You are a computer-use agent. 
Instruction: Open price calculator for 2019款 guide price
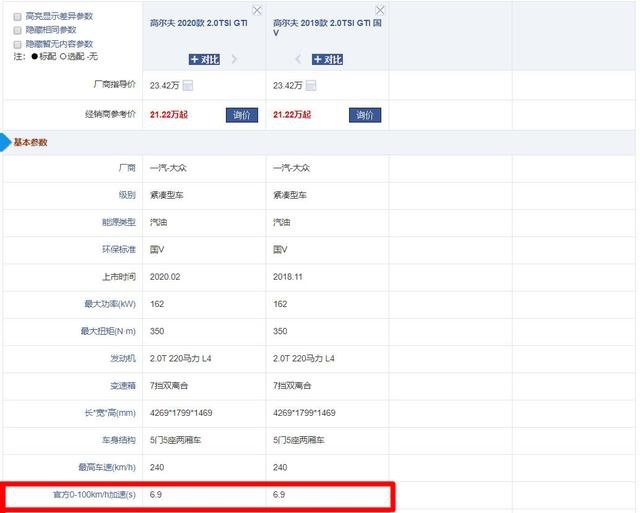click(x=311, y=85)
